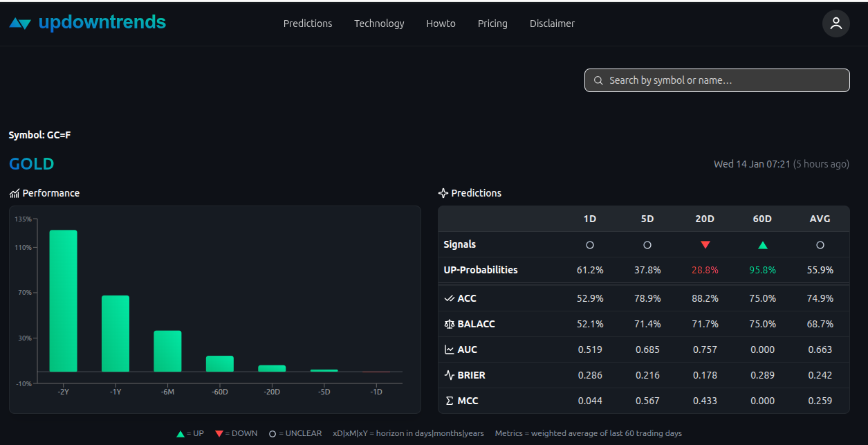Click the 71.4% BALACC value
868x445 pixels.
click(647, 324)
